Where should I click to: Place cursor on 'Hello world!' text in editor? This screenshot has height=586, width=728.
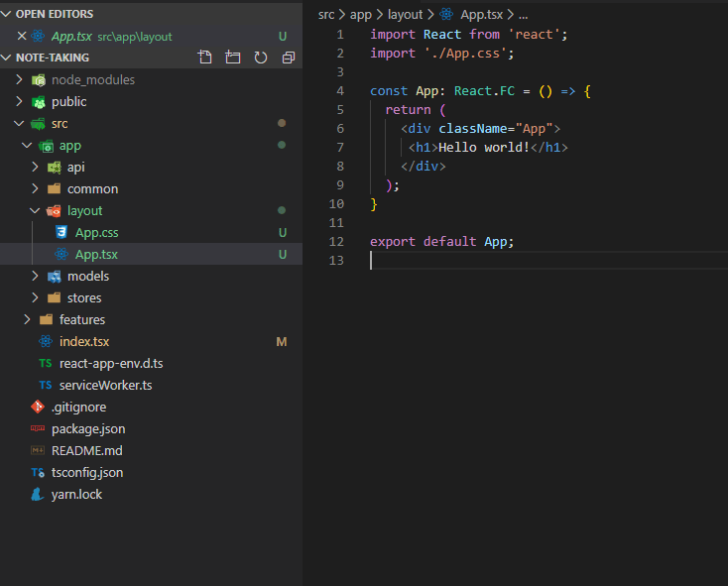484,148
